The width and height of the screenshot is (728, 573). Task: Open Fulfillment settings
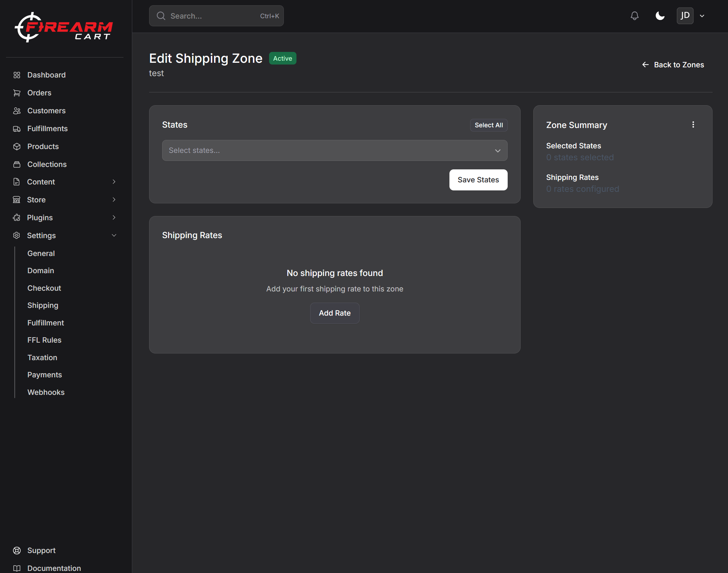[x=46, y=323]
